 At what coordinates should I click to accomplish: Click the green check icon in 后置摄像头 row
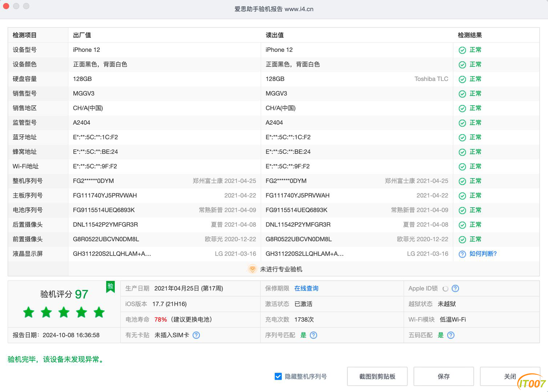462,225
